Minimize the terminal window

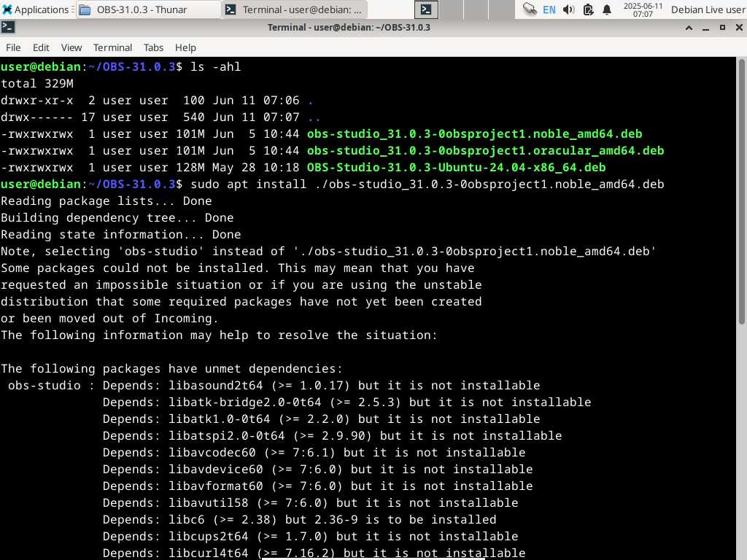point(705,28)
